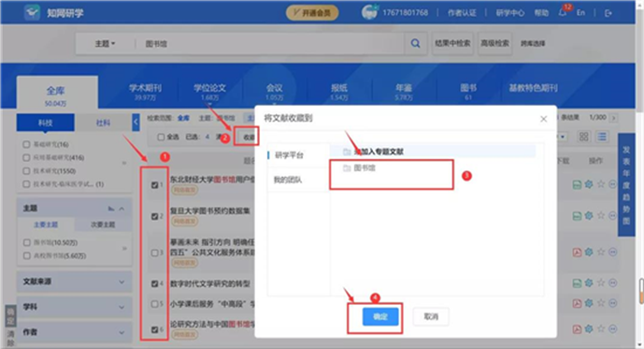Click the 主题 panel chart icon
The height and width of the screenshot is (349, 644).
[x=111, y=209]
